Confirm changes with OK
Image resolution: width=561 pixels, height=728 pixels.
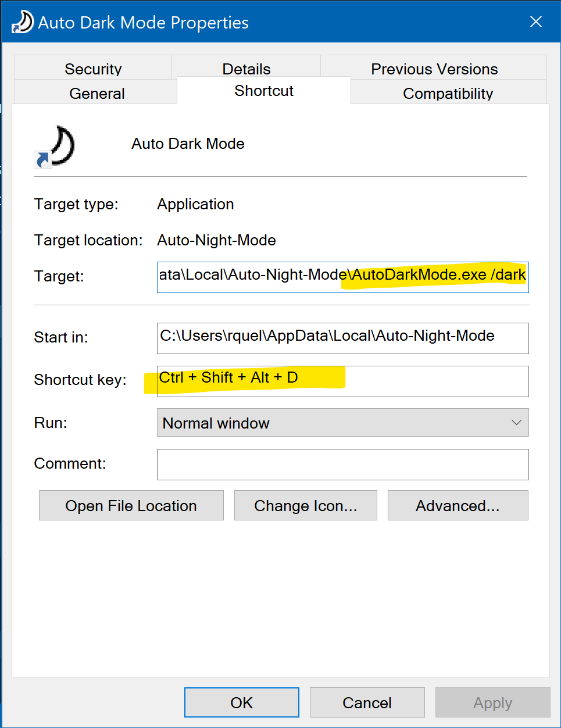click(241, 702)
